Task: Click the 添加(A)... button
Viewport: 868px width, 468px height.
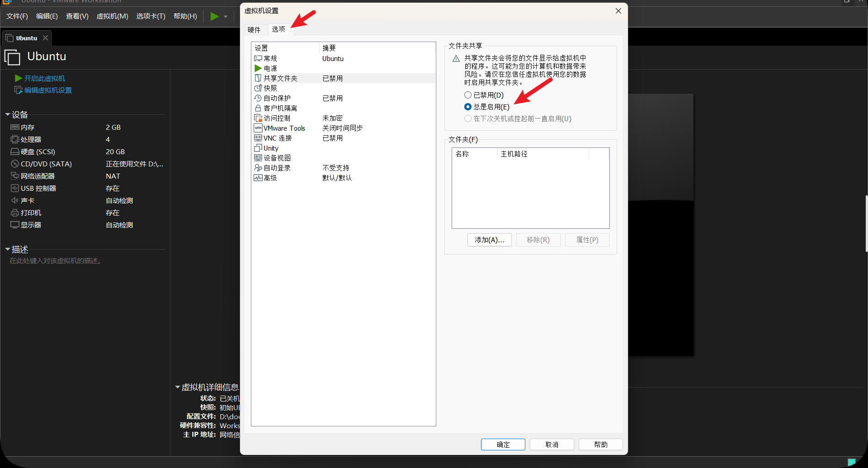Action: [x=490, y=240]
